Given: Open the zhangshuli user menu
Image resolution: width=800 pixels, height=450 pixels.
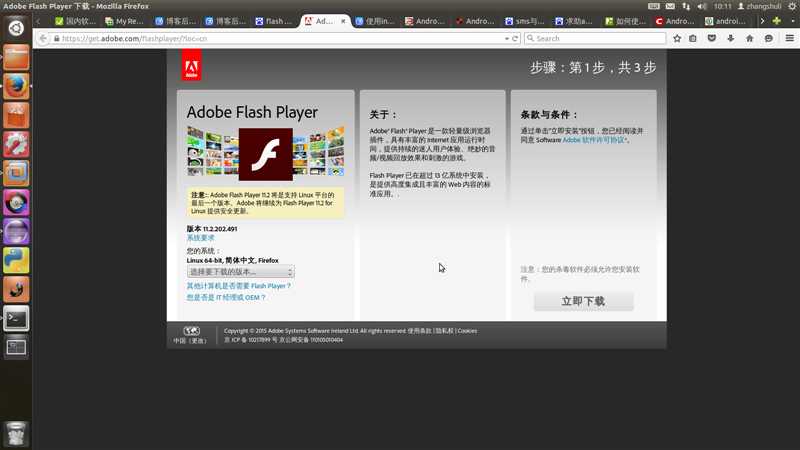Looking at the screenshot, I should (759, 6).
